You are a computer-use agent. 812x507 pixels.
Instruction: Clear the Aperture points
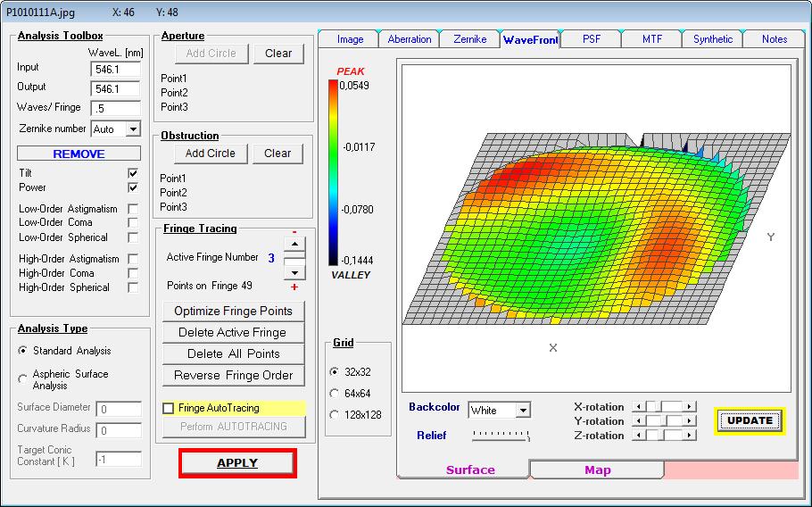pos(278,54)
